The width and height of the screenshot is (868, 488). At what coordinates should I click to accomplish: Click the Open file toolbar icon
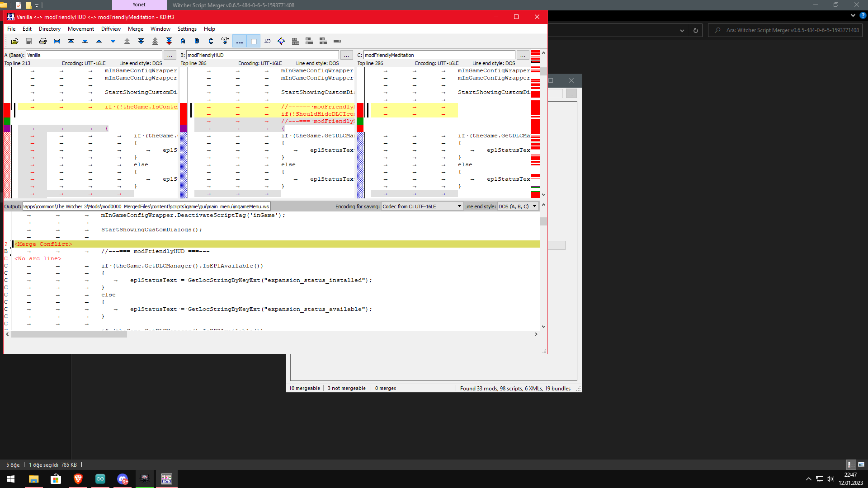pos(14,41)
